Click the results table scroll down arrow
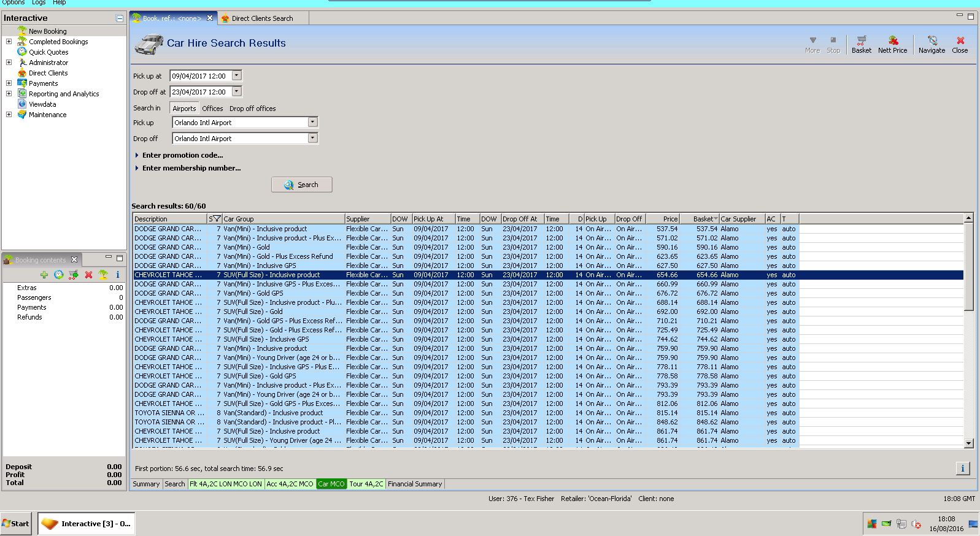Image resolution: width=980 pixels, height=536 pixels. (968, 443)
